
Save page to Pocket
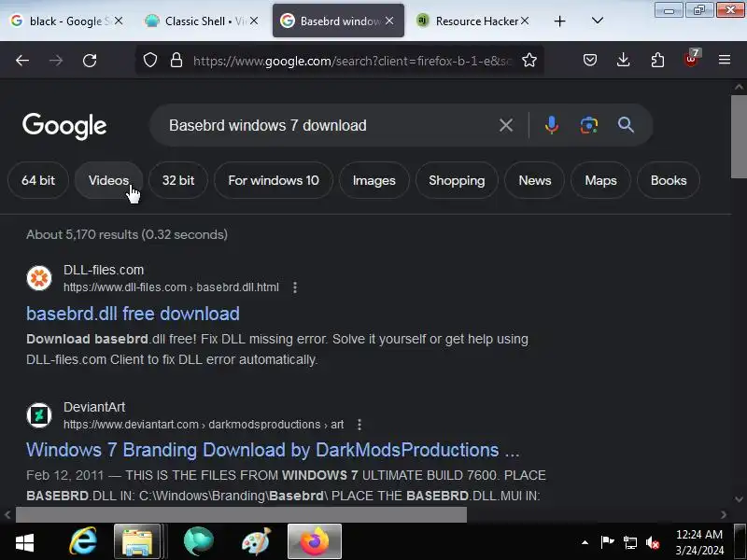tap(590, 60)
